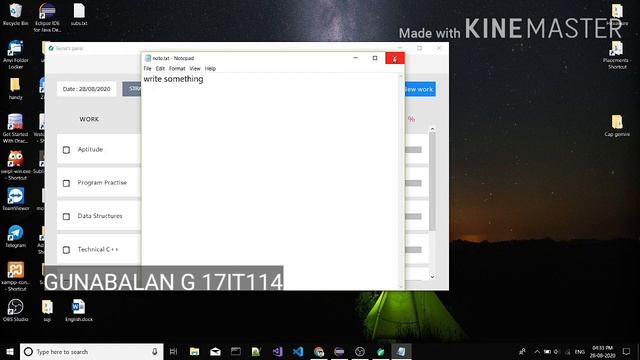
Task: Click the Date 28/08/2020 field
Action: click(x=87, y=89)
